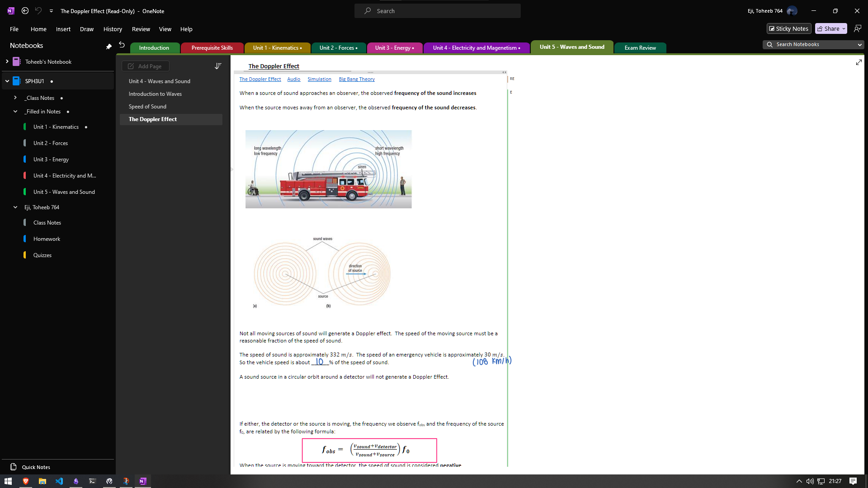
Task: Open Obsidian from the taskbar
Action: (x=76, y=481)
